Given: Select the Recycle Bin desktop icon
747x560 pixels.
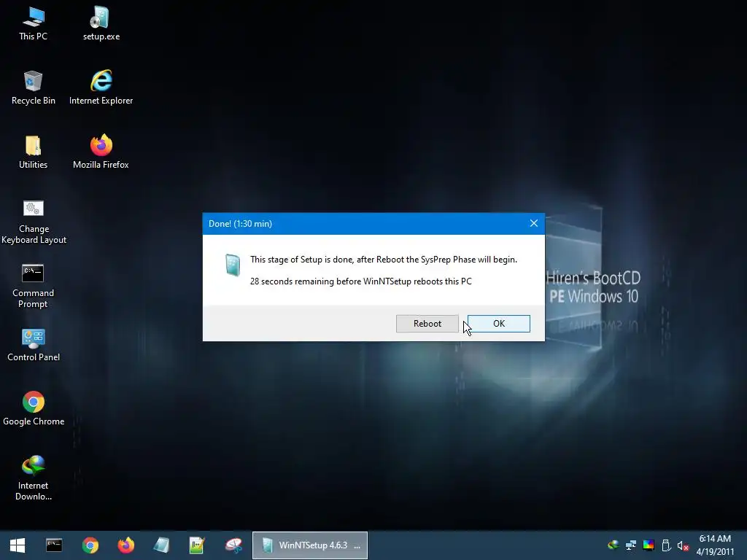Looking at the screenshot, I should coord(34,87).
